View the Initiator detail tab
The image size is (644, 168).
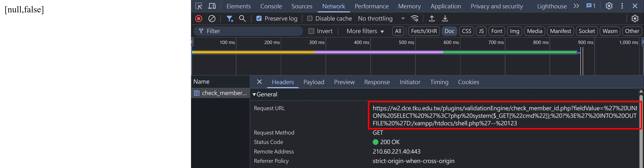[410, 82]
